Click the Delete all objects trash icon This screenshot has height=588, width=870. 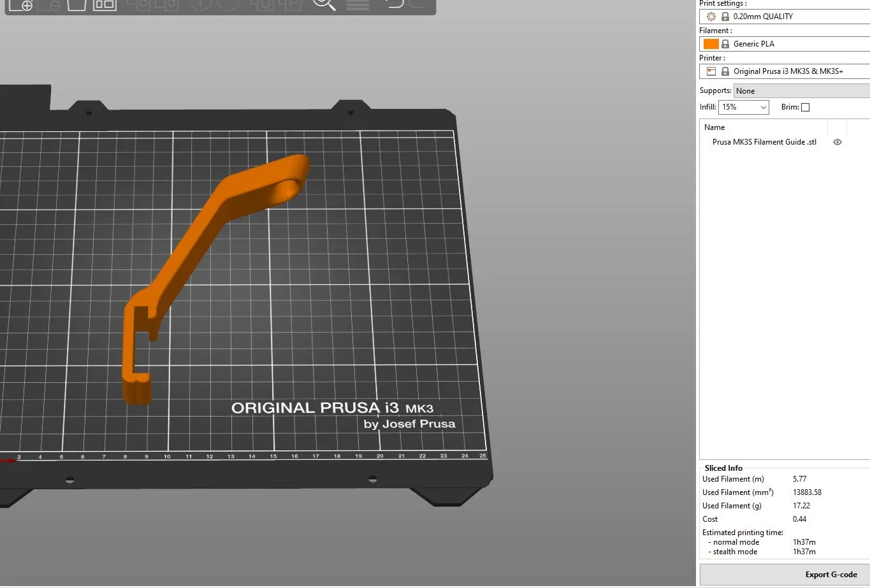[76, 5]
